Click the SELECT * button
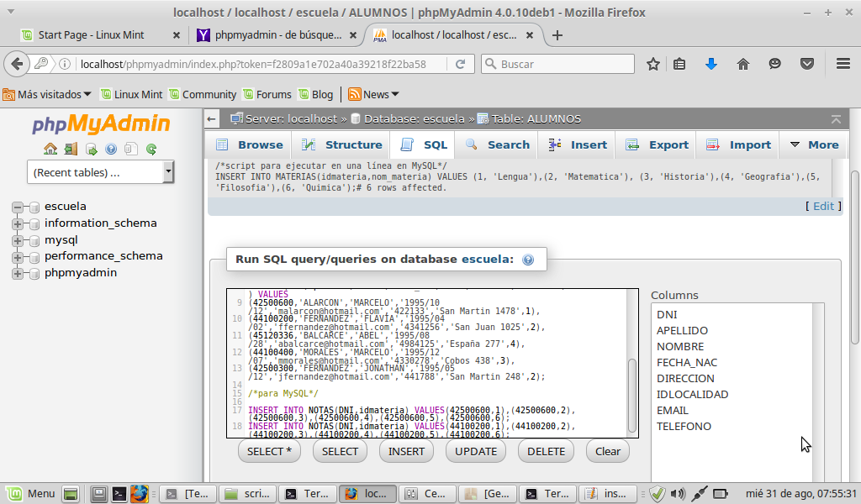This screenshot has width=861, height=504. (270, 451)
